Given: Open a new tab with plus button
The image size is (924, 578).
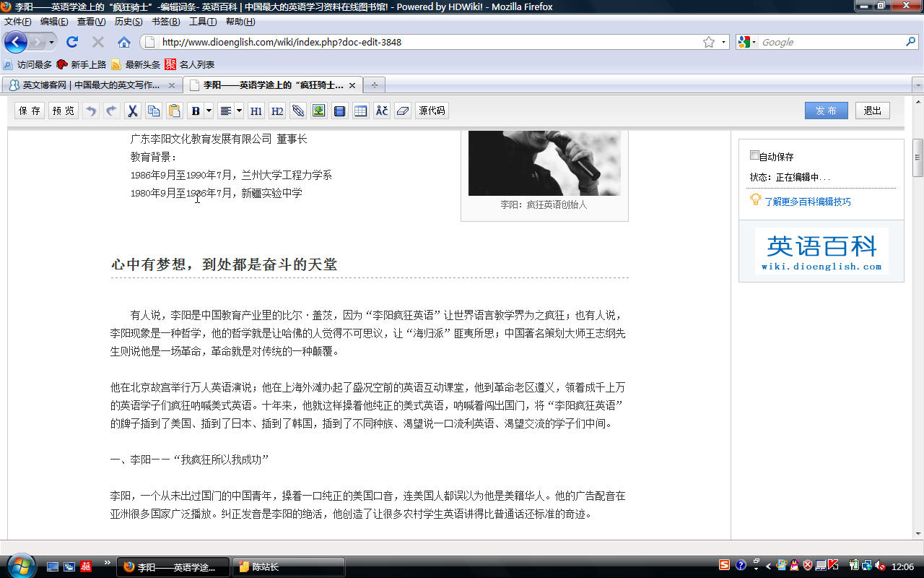Looking at the screenshot, I should click(x=374, y=85).
